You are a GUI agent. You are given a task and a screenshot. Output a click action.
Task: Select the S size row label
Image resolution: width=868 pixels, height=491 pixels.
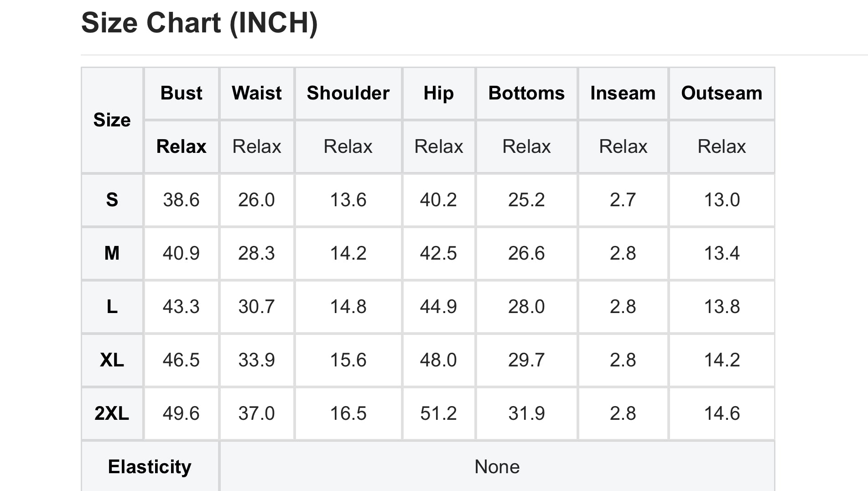pos(112,200)
